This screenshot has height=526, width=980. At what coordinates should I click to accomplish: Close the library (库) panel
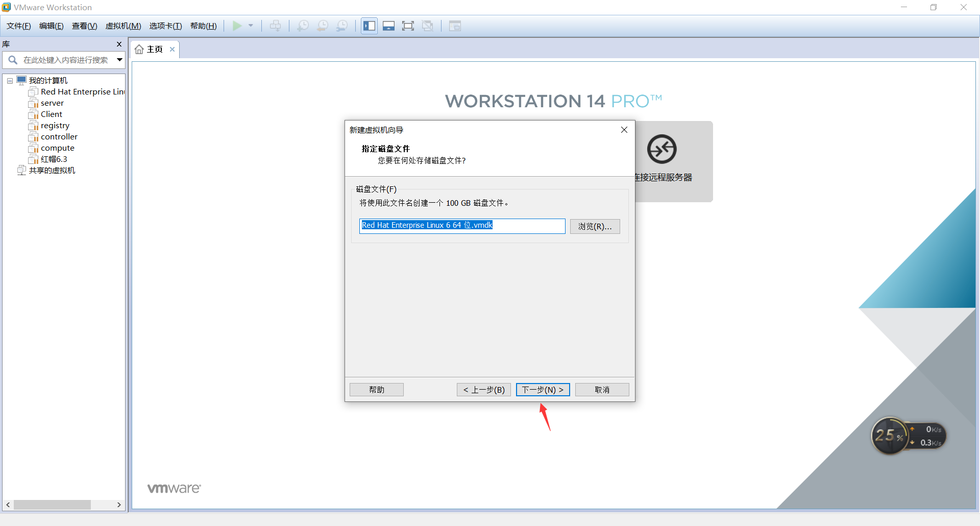point(119,44)
